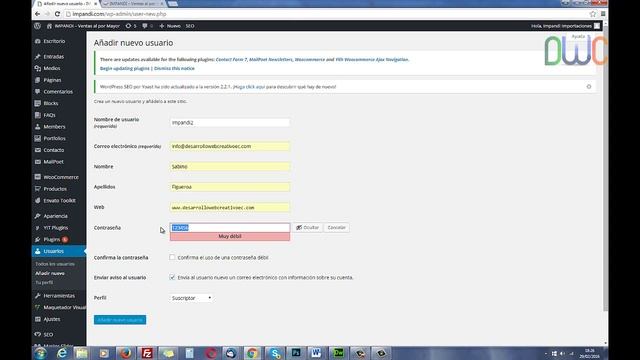
Task: Open Skype from the taskbar
Action: (x=275, y=353)
